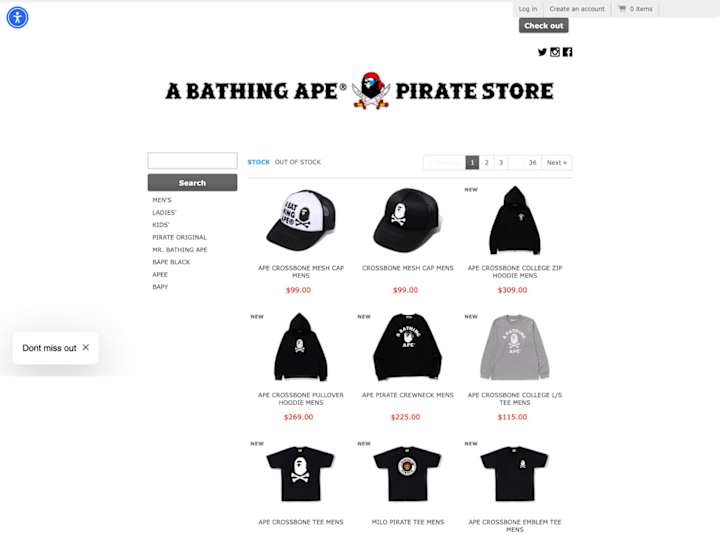Open the Instagram social icon
Viewport: 720px width, 540px height.
click(x=555, y=52)
